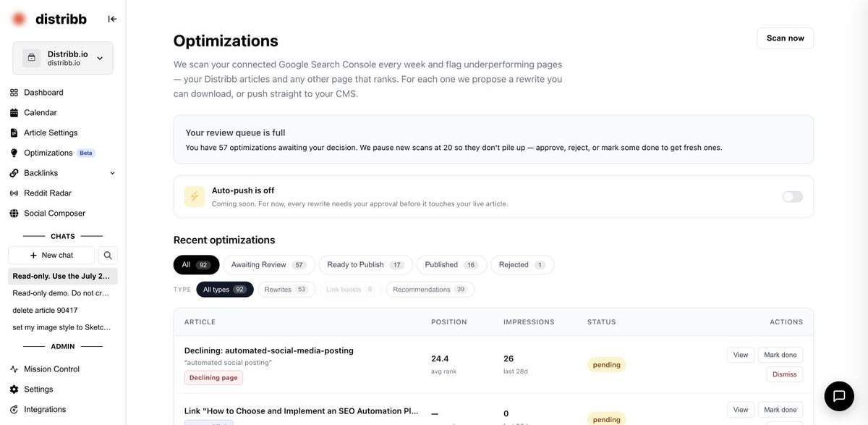
Task: Switch to Ready to Publish tab
Action: 365,265
